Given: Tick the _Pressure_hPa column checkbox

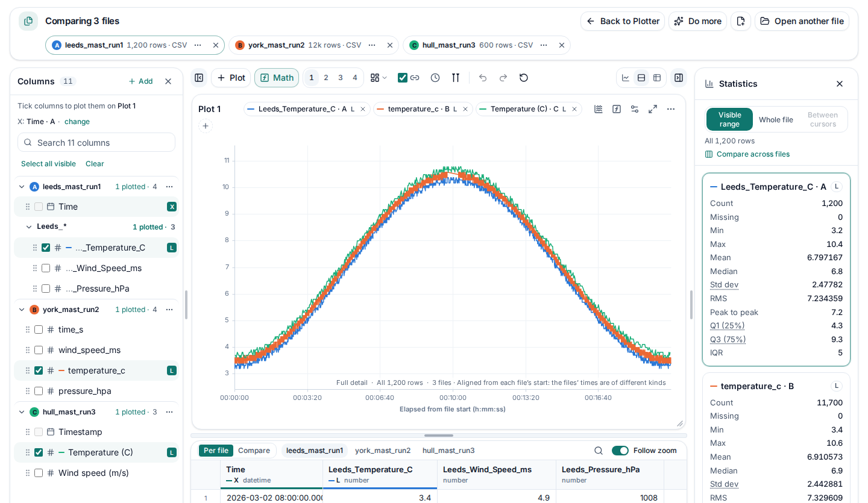Looking at the screenshot, I should click(x=46, y=289).
